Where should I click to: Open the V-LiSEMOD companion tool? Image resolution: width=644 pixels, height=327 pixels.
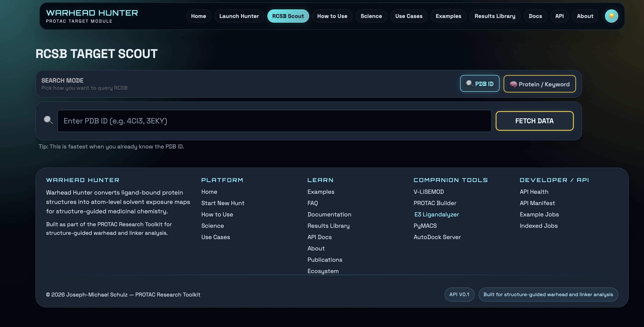pyautogui.click(x=429, y=192)
